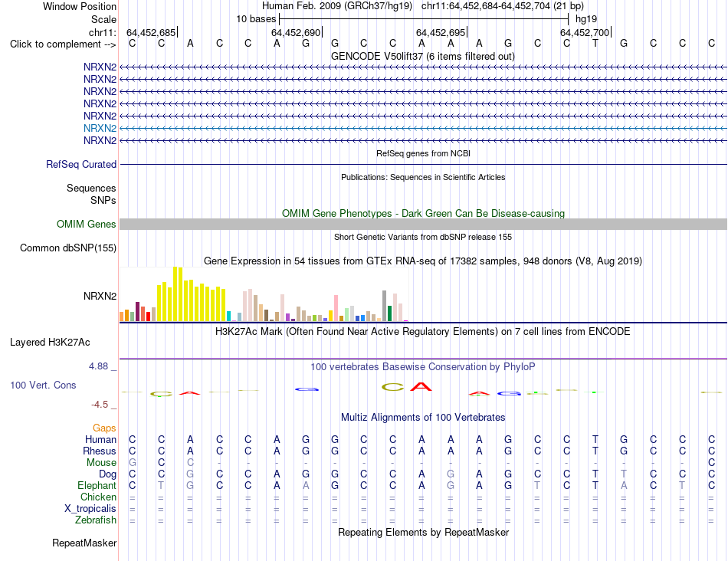Open the GTEx Gene Expression track title

pyautogui.click(x=423, y=261)
